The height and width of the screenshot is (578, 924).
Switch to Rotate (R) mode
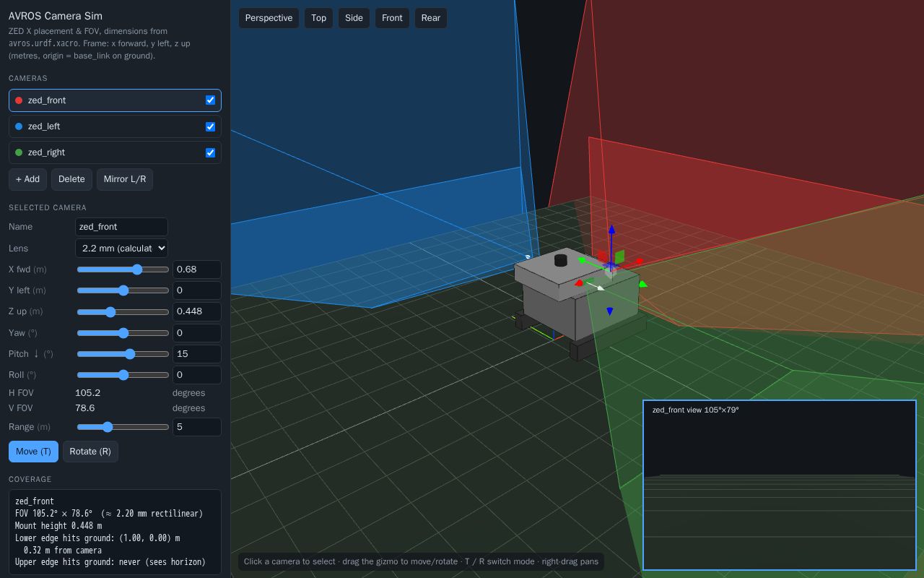pos(90,452)
